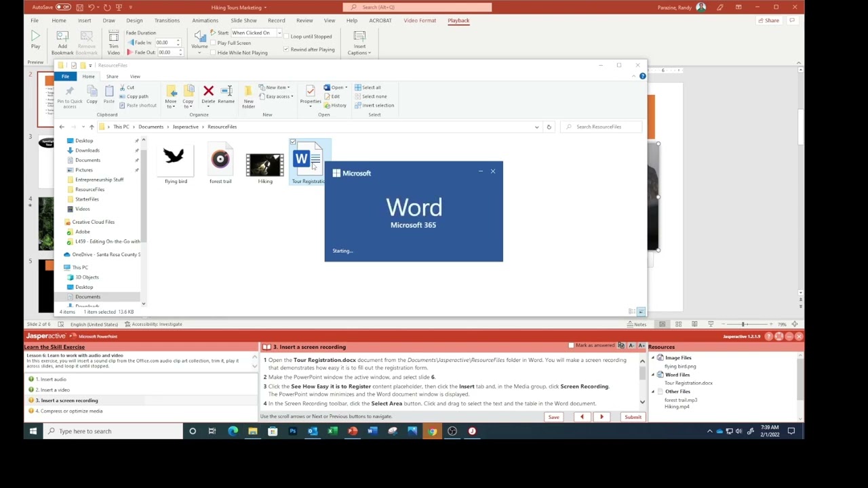Viewport: 868px width, 488px height.
Task: Add a bookmark to the video
Action: (62, 43)
